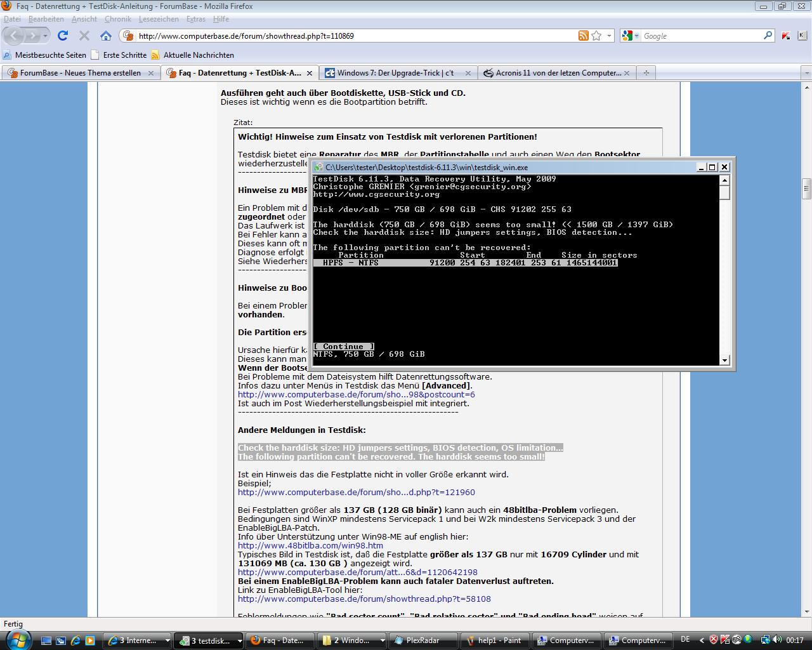Open the list all tabs dropdown
Screen dimensions: 812x650
pos(806,73)
